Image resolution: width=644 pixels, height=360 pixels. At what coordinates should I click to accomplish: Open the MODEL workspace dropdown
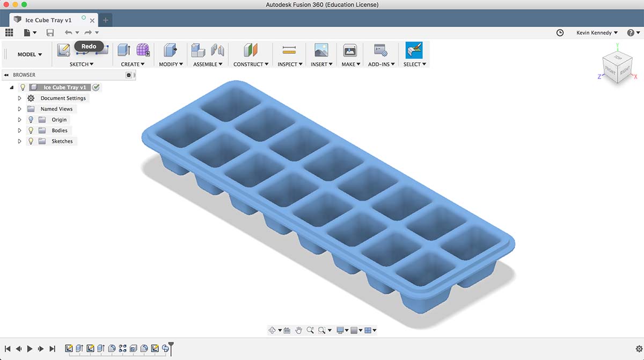30,54
